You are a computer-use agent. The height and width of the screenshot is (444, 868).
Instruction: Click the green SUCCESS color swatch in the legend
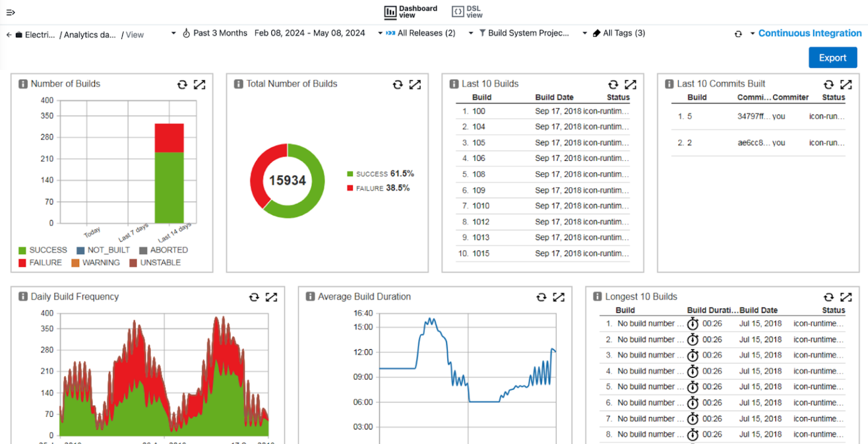(x=23, y=249)
